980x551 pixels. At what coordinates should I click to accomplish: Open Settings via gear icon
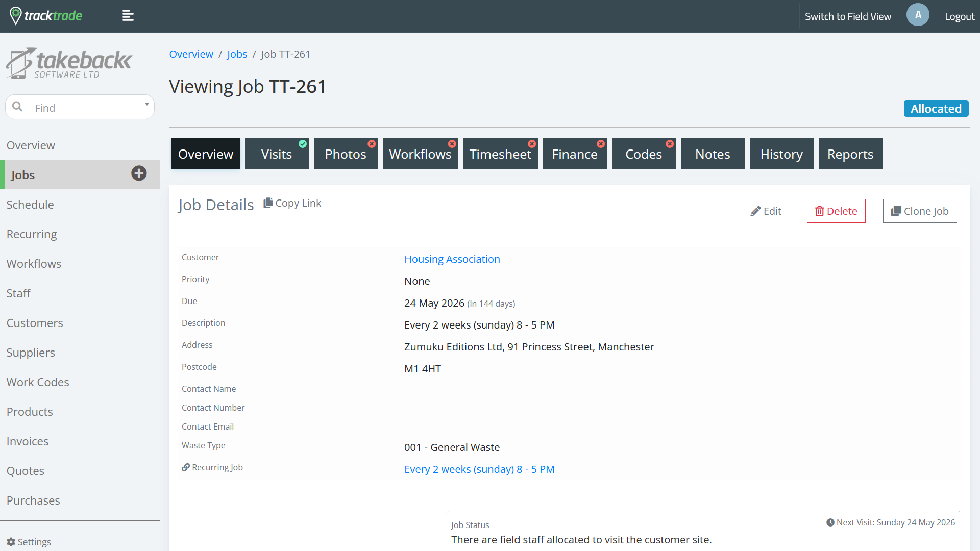coord(11,542)
